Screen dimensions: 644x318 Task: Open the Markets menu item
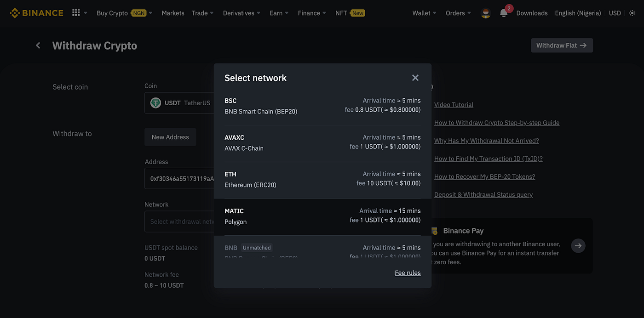tap(173, 13)
